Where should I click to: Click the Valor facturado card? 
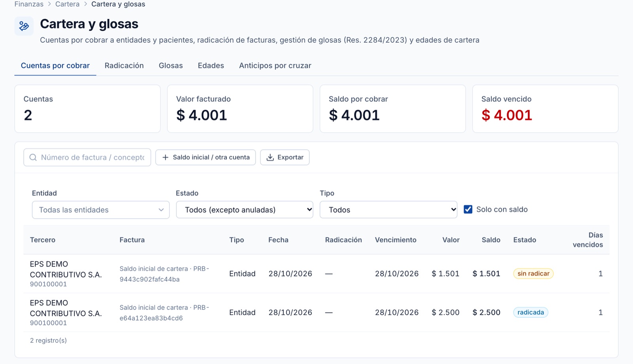click(x=240, y=109)
